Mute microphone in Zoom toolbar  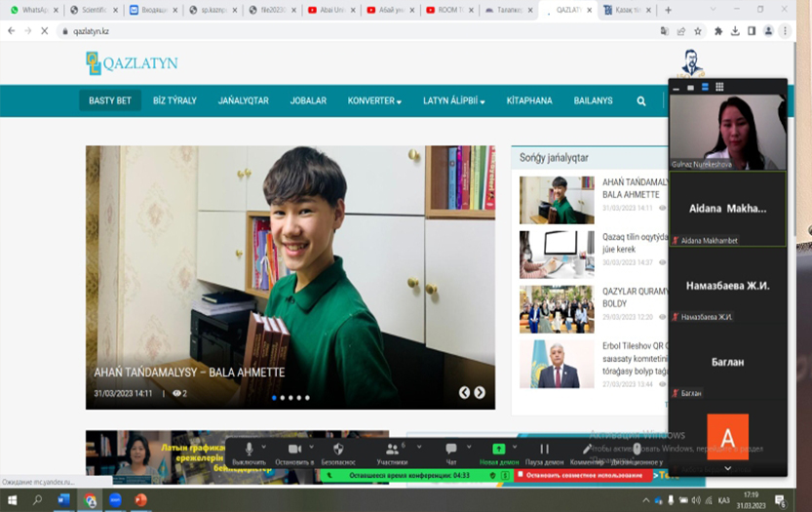249,449
